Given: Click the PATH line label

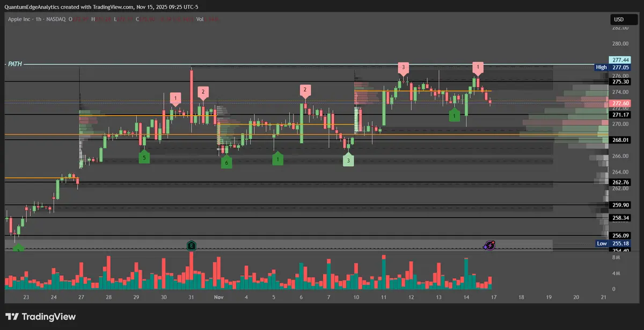Looking at the screenshot, I should [x=15, y=64].
